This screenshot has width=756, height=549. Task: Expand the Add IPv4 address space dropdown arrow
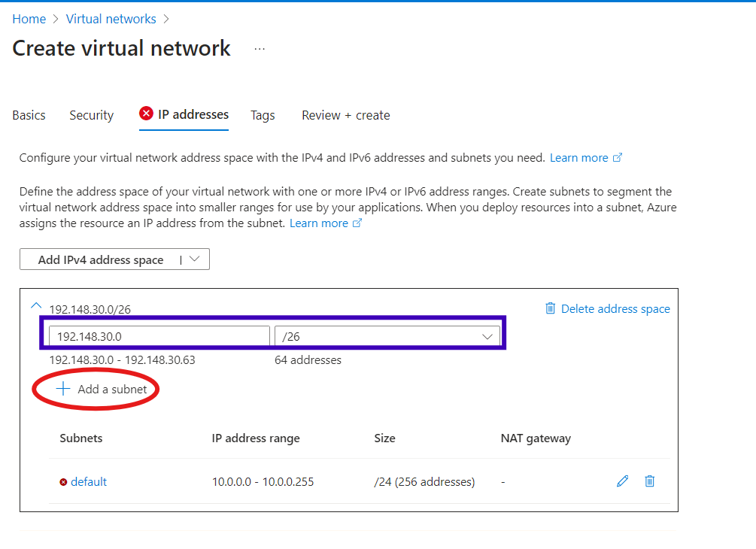tap(195, 259)
